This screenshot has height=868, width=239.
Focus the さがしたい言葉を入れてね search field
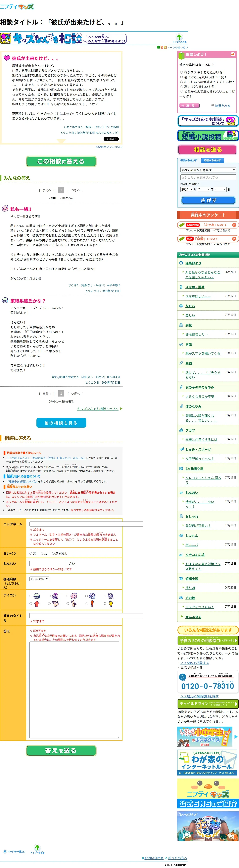click(x=208, y=177)
